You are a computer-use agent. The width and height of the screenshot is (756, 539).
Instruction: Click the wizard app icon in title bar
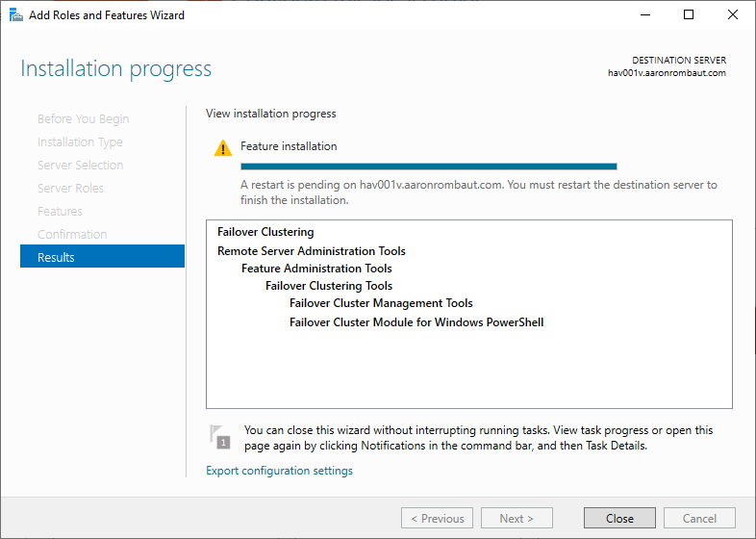[x=14, y=15]
